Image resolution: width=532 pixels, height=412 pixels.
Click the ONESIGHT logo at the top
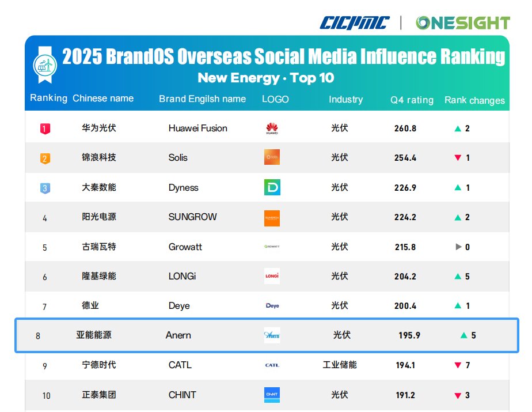462,22
